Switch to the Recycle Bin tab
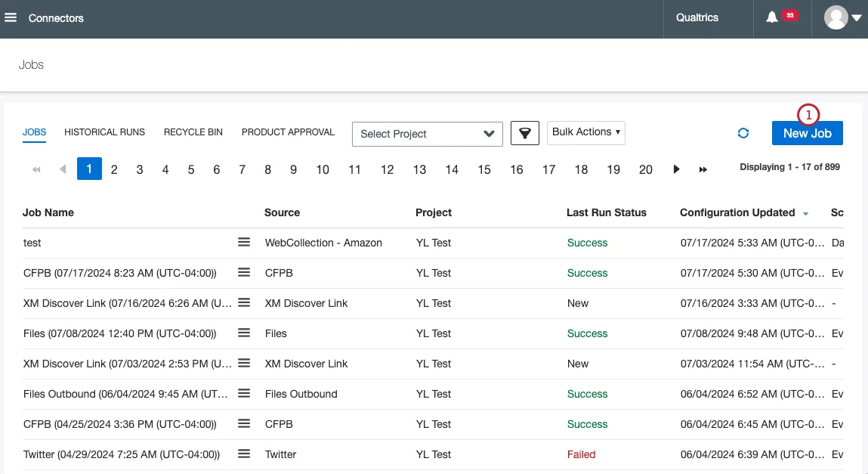Image resolution: width=868 pixels, height=474 pixels. click(193, 132)
